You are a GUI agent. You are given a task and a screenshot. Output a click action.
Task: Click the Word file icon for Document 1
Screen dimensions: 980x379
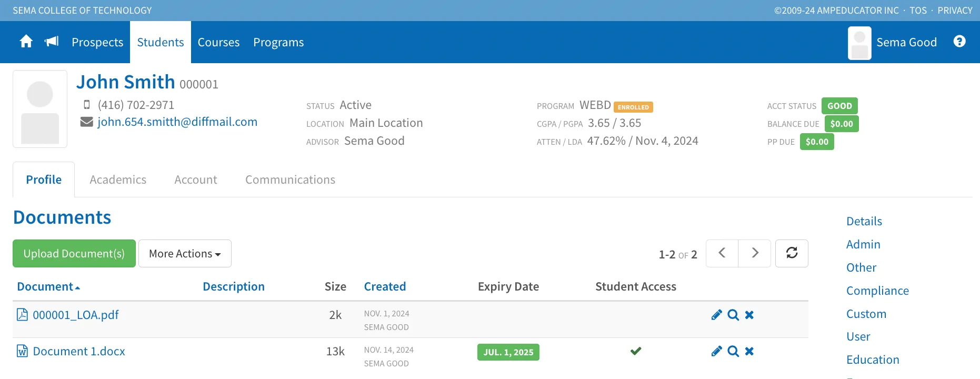[22, 351]
